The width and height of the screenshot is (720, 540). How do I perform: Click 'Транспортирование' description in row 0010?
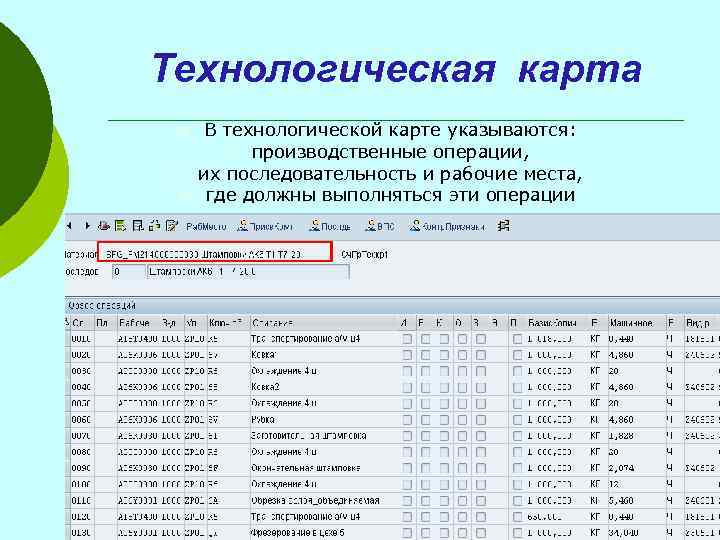[305, 339]
